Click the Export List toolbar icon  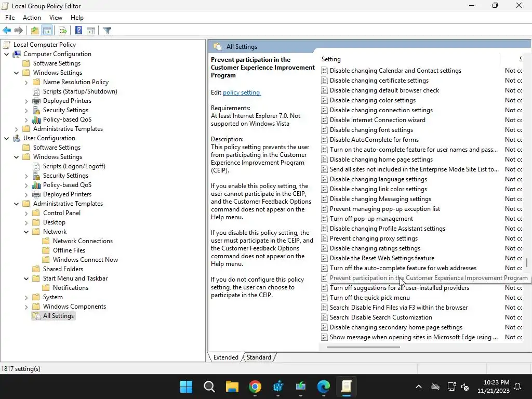(x=63, y=31)
